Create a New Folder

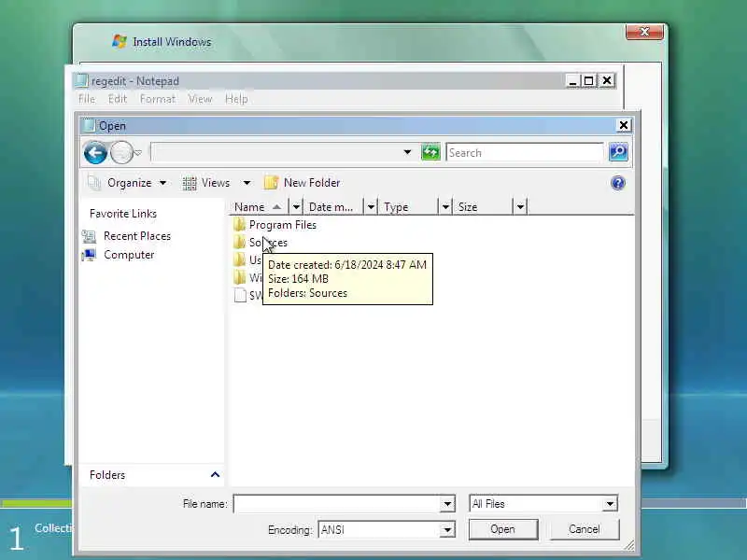[303, 183]
